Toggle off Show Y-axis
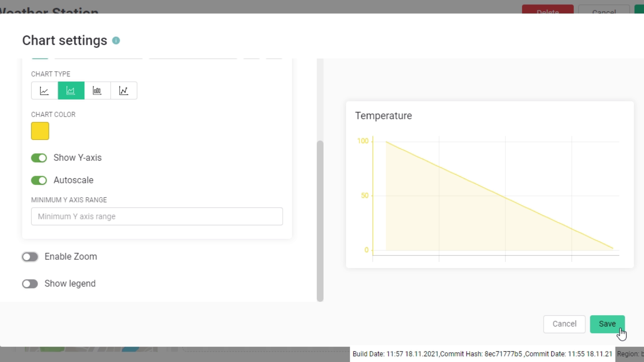 pos(39,158)
